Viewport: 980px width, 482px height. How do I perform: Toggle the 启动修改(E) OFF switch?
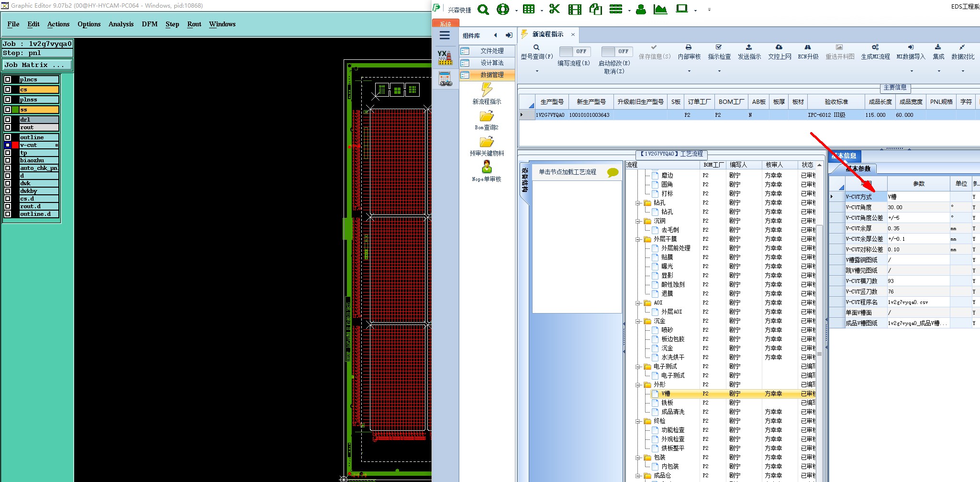coord(616,51)
